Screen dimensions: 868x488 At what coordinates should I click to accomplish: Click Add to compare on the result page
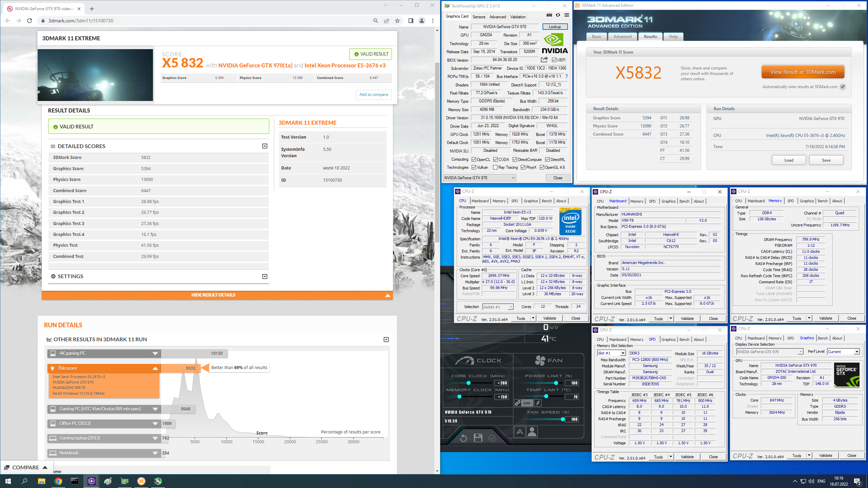pos(374,95)
